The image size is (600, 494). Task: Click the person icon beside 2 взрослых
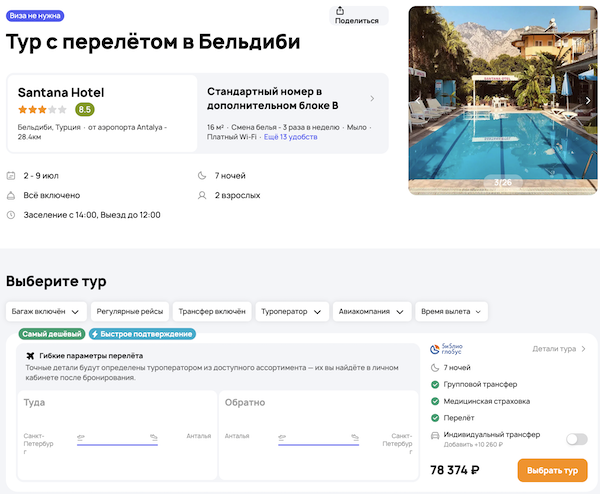203,195
